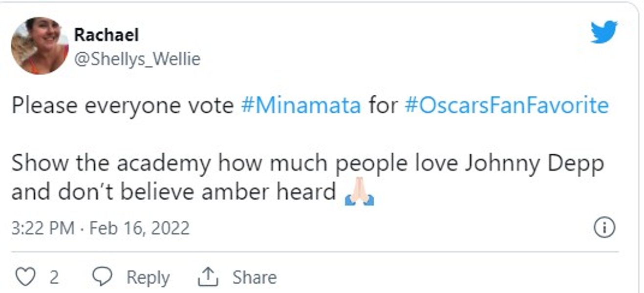Like the tweet with the heart icon
Image resolution: width=644 pixels, height=293 pixels.
pyautogui.click(x=24, y=277)
